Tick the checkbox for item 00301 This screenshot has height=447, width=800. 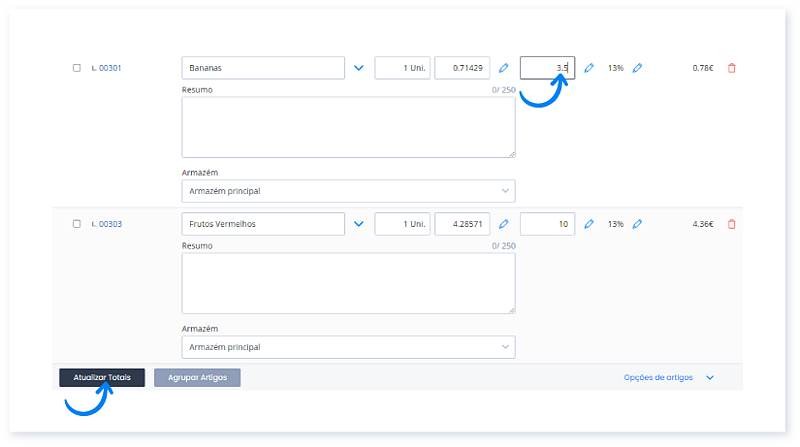pyautogui.click(x=77, y=68)
